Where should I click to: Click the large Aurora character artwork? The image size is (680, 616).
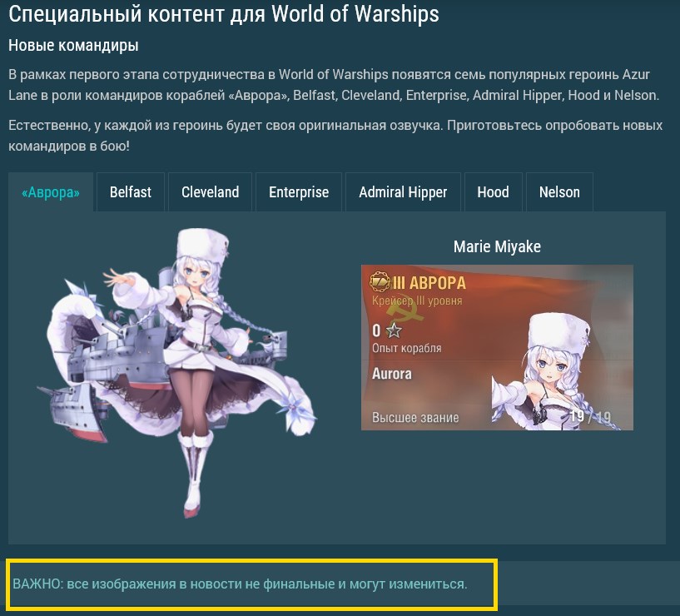coord(177,373)
